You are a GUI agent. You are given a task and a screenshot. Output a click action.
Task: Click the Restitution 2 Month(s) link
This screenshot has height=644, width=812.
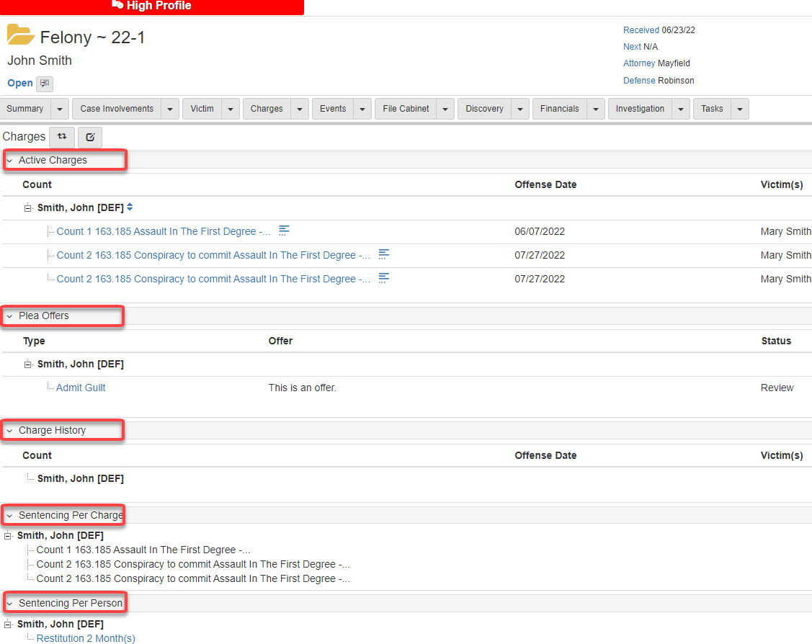click(86, 638)
